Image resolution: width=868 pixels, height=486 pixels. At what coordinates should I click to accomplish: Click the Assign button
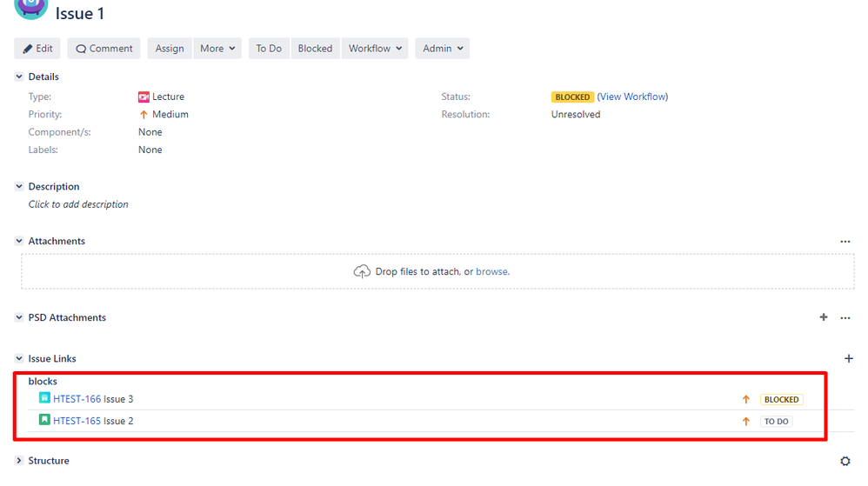pos(170,48)
